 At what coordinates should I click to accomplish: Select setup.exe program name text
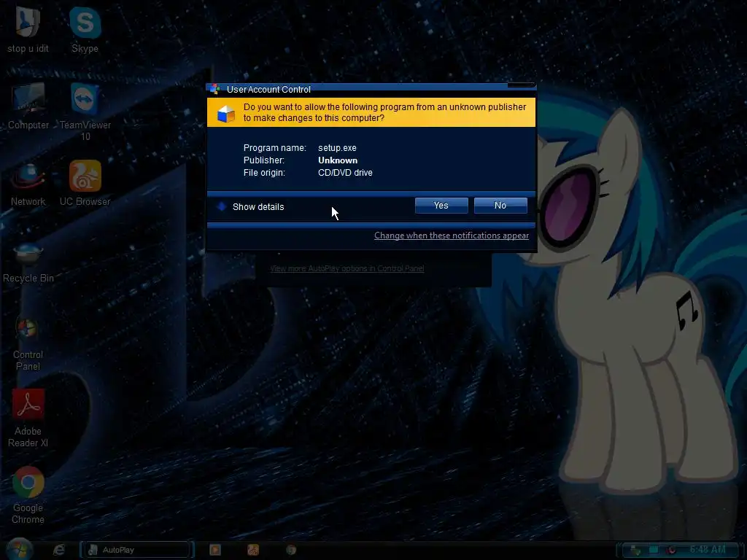click(337, 147)
